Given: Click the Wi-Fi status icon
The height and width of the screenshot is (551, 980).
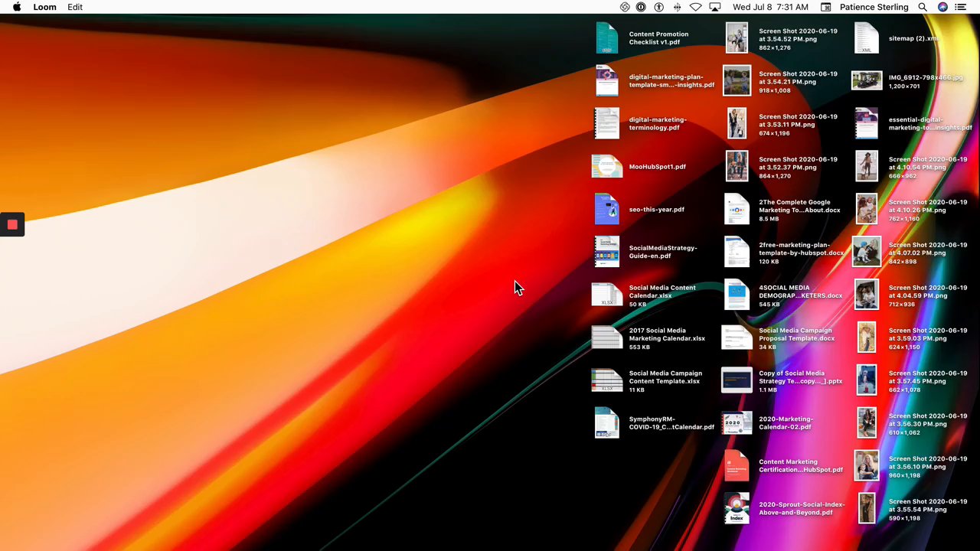Looking at the screenshot, I should click(x=695, y=7).
